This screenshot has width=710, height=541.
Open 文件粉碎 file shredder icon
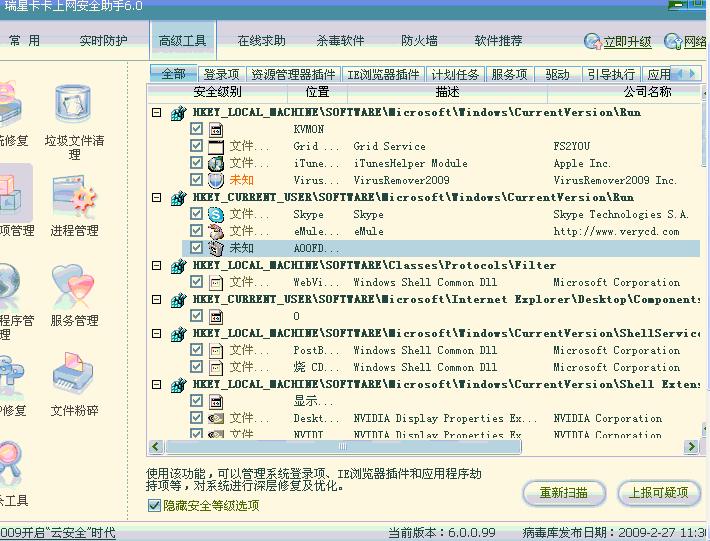point(74,385)
